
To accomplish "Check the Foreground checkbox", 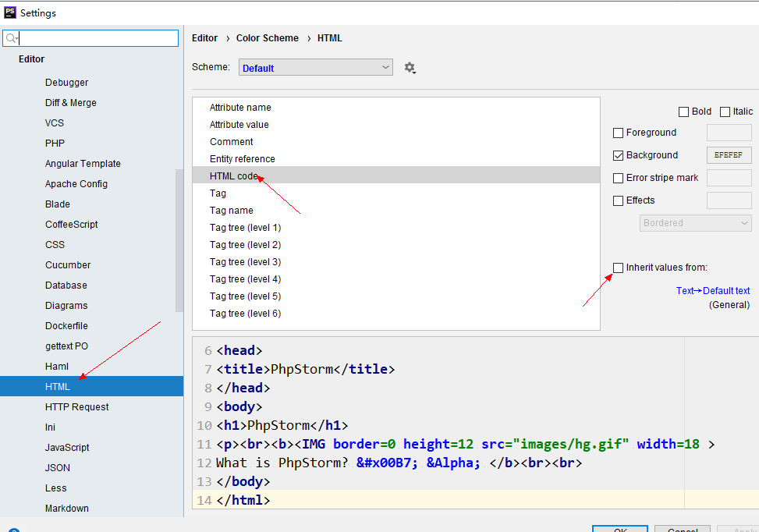I will coord(618,133).
